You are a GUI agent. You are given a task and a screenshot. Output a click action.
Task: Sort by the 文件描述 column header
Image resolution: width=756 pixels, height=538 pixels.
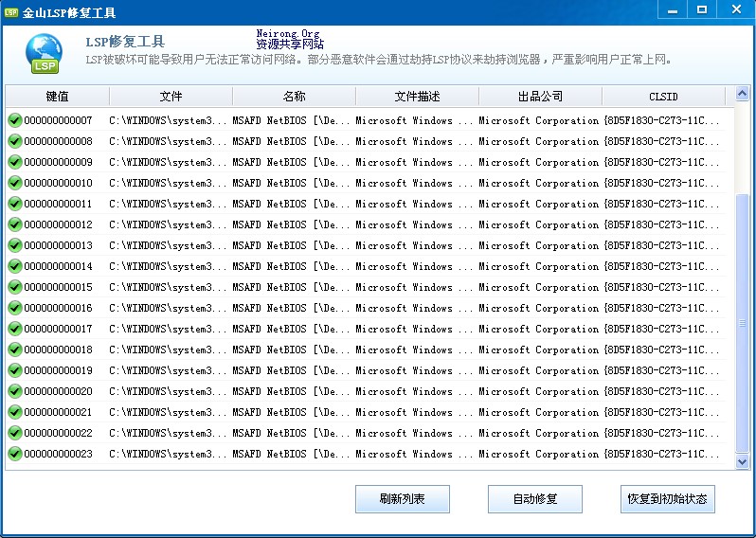(x=418, y=97)
